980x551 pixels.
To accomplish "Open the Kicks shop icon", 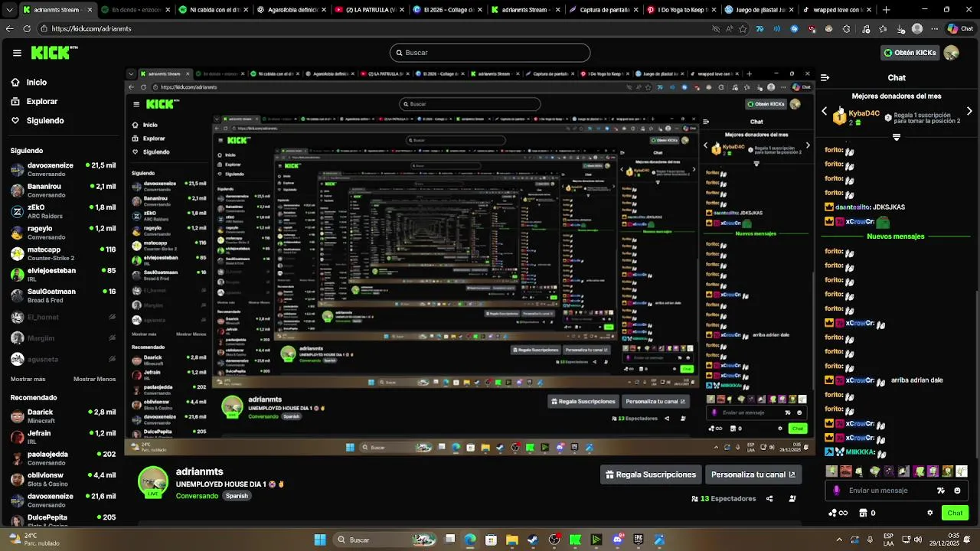I will point(863,513).
